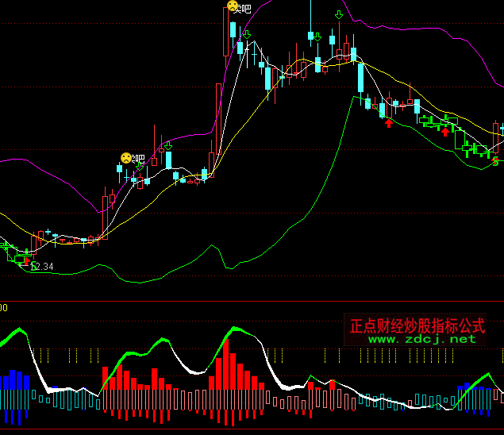Click the green arrow above the lowest sad face's rally
The image size is (504, 435).
pos(168,145)
